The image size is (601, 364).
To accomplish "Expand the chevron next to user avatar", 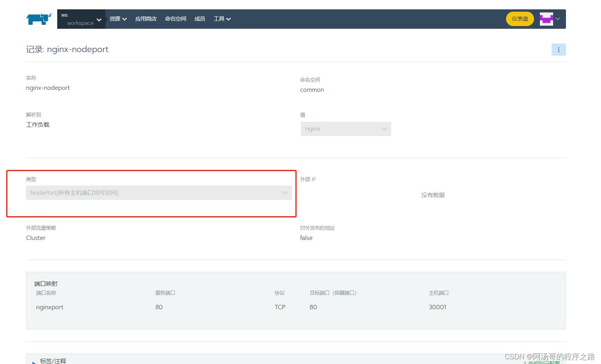I will [x=558, y=19].
